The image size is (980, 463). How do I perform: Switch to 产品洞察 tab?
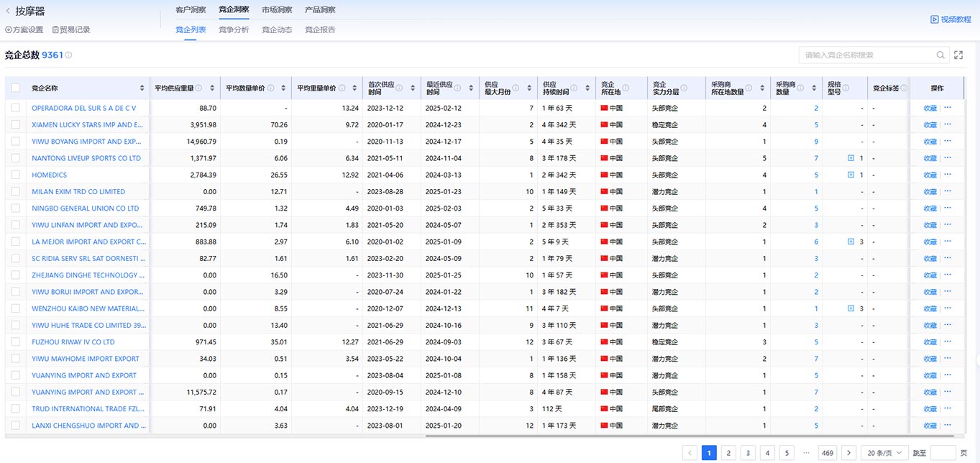(x=320, y=10)
